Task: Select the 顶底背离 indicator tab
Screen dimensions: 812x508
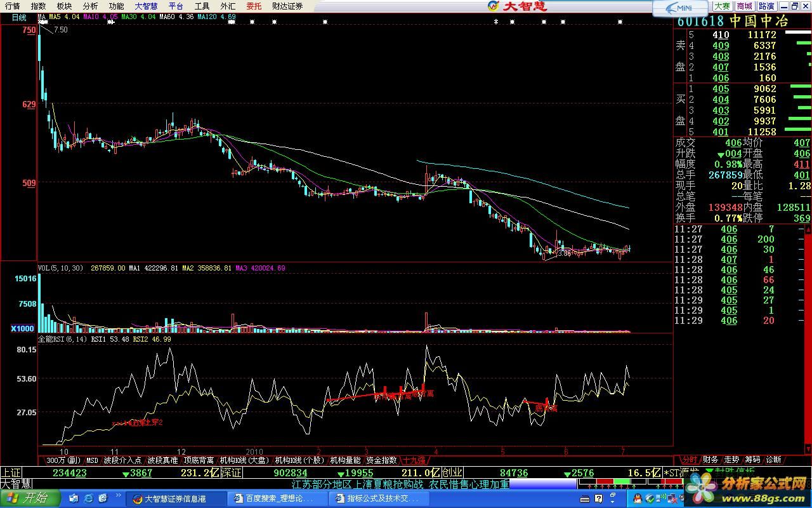Action: click(199, 460)
